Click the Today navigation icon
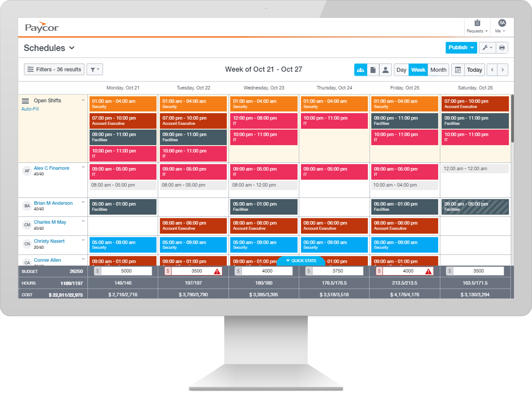The image size is (532, 396). [474, 69]
